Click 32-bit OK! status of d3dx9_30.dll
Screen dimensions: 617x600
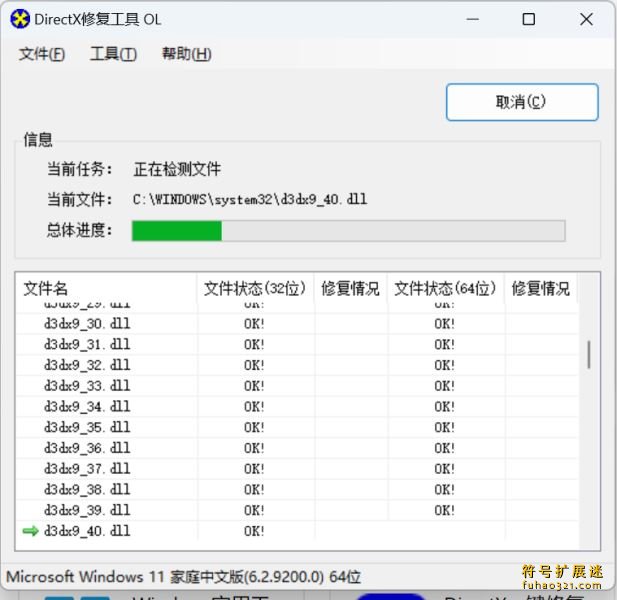pos(254,324)
